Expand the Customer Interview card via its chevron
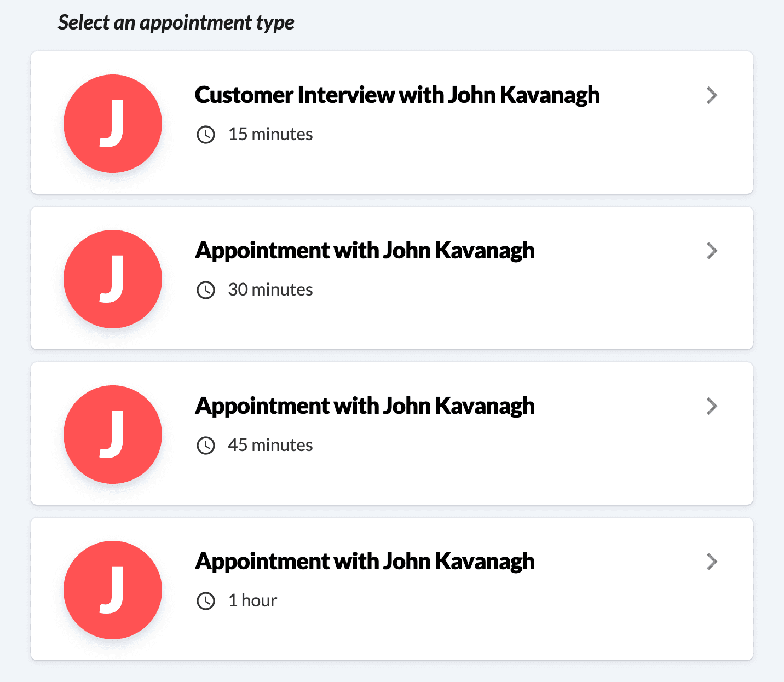The height and width of the screenshot is (682, 784). (712, 95)
